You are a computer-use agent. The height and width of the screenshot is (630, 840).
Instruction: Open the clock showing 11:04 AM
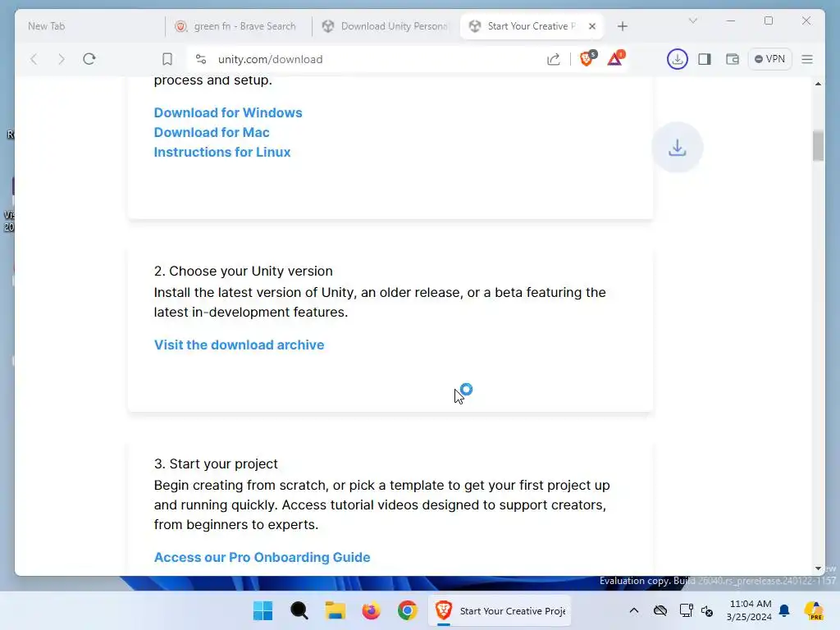click(750, 610)
